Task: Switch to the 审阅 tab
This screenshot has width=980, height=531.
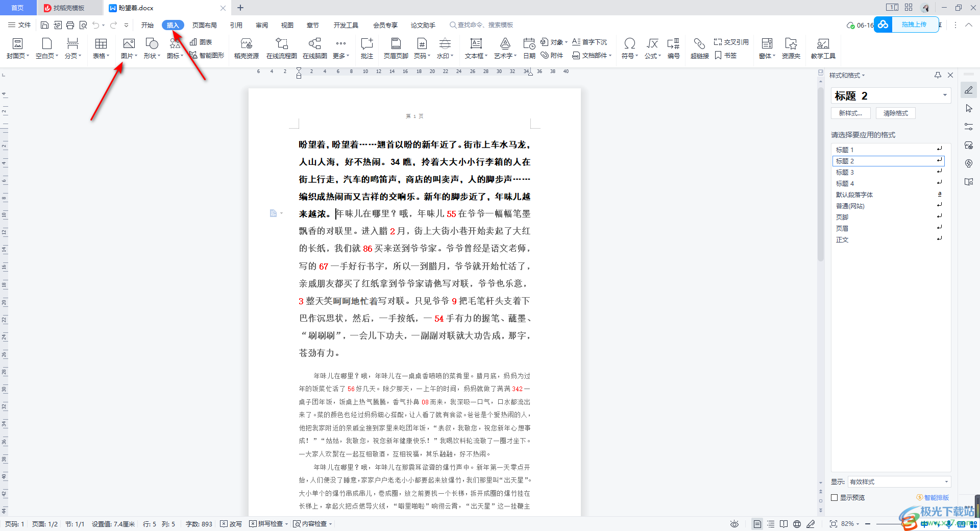Action: (x=262, y=25)
